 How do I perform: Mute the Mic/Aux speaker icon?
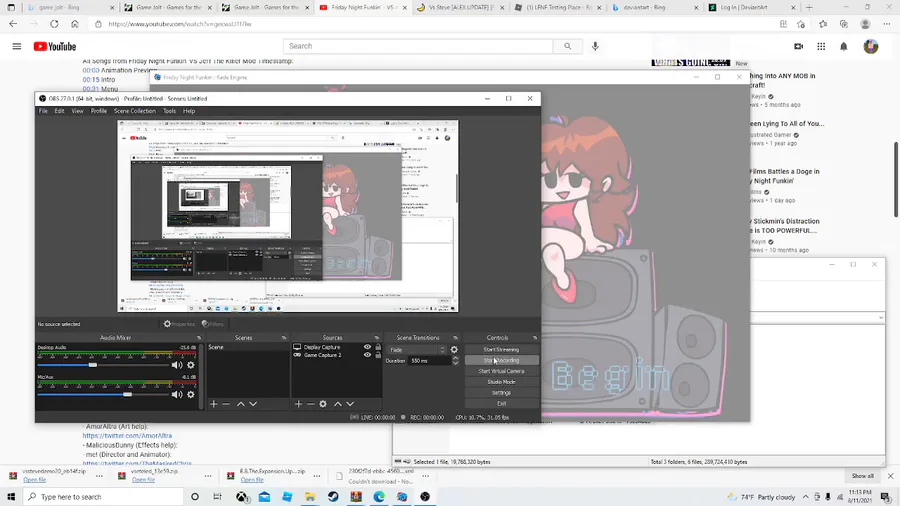pyautogui.click(x=177, y=395)
